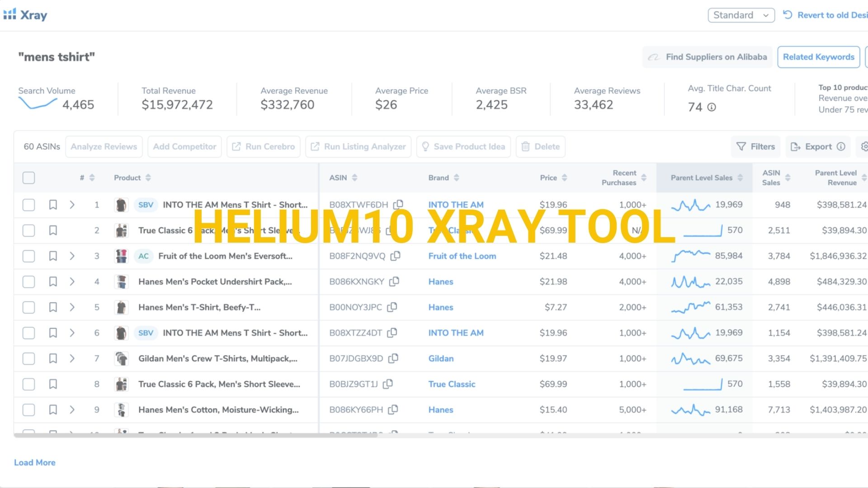The height and width of the screenshot is (488, 868).
Task: Expand row 4 Hanes Pocket Undershirt variations
Action: tap(72, 282)
